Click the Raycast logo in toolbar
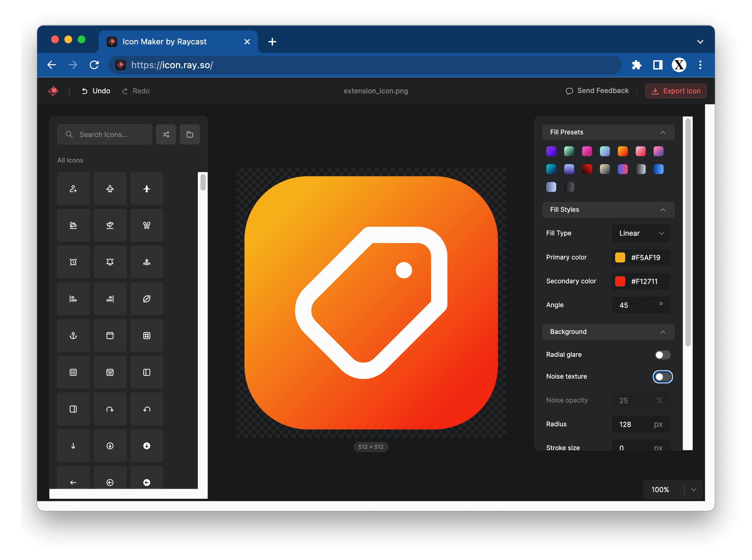 53,91
